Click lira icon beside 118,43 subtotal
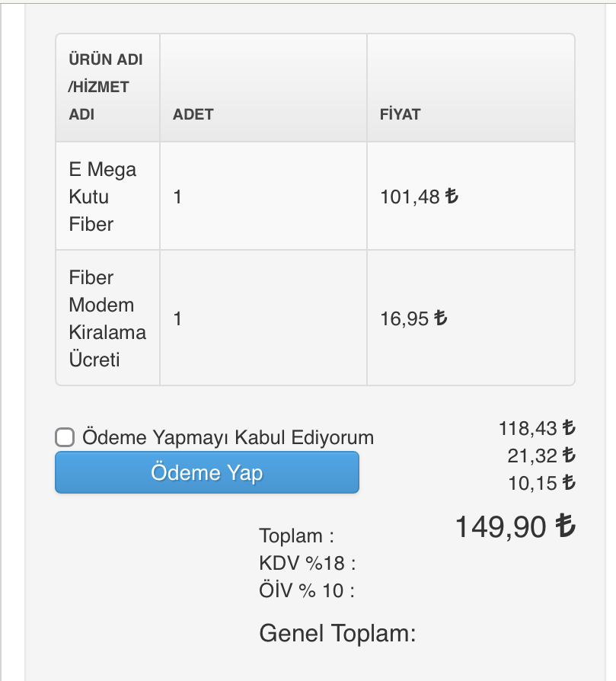 tap(569, 427)
